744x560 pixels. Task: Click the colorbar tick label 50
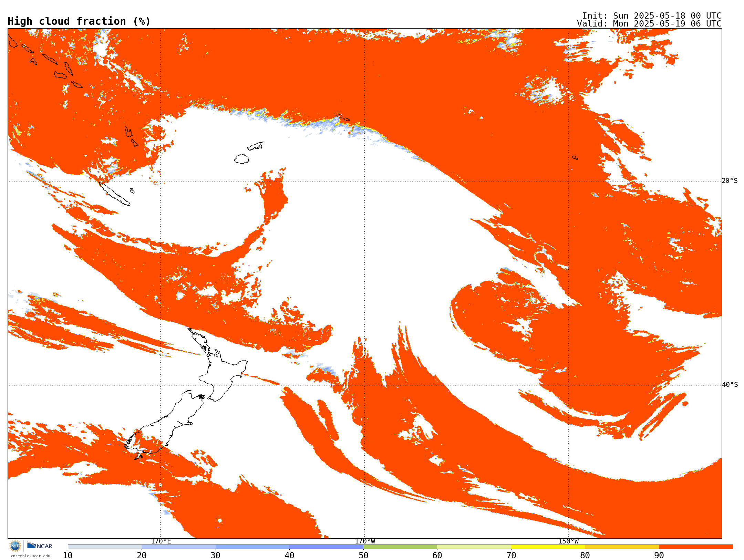click(x=363, y=555)
